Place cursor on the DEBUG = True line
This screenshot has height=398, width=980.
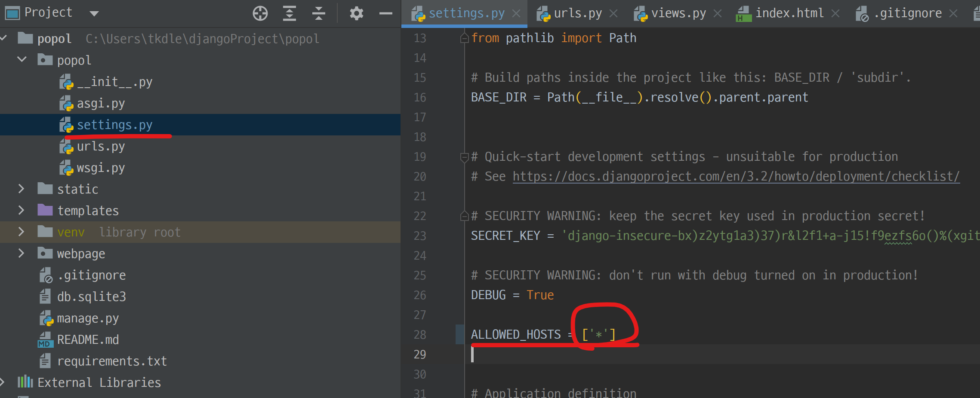(x=512, y=295)
